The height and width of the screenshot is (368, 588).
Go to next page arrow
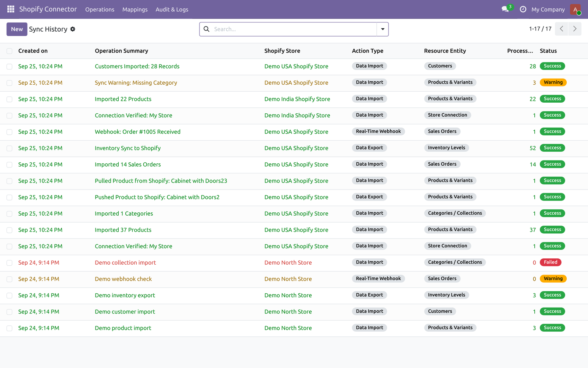point(575,29)
